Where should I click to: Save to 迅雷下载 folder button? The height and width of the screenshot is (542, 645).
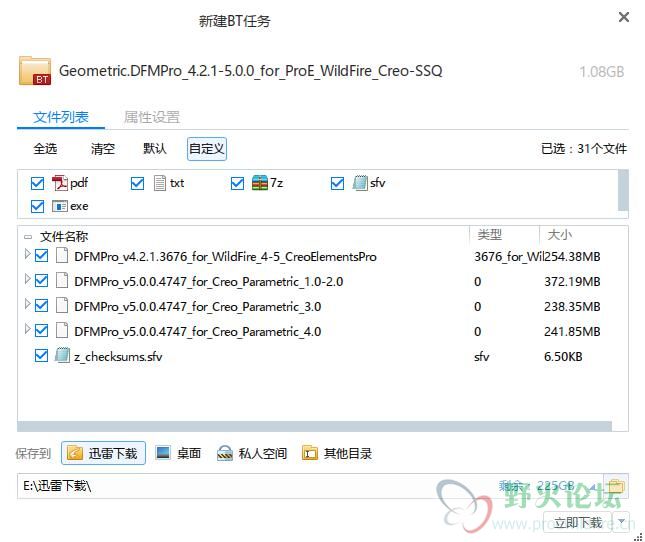pyautogui.click(x=103, y=453)
